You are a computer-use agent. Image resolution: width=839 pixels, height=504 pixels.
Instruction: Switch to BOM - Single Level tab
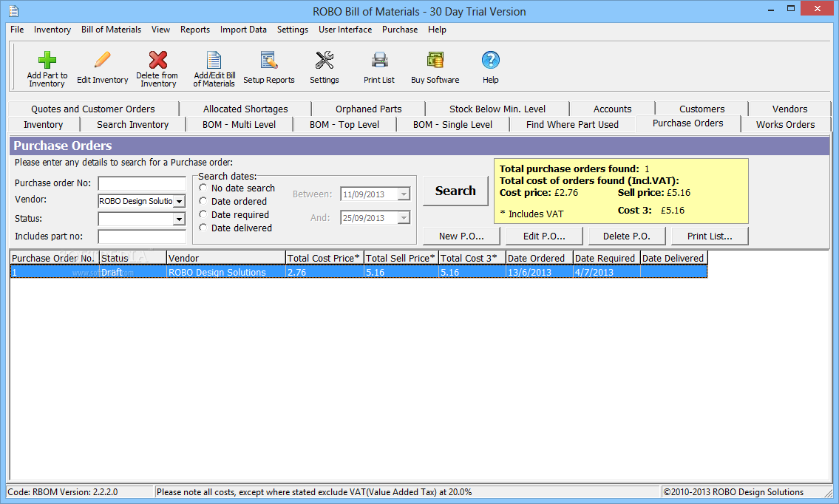pyautogui.click(x=452, y=124)
